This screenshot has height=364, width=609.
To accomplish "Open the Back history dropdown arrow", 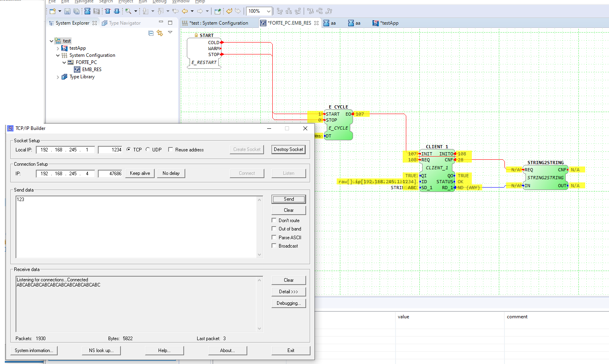I will pyautogui.click(x=192, y=11).
